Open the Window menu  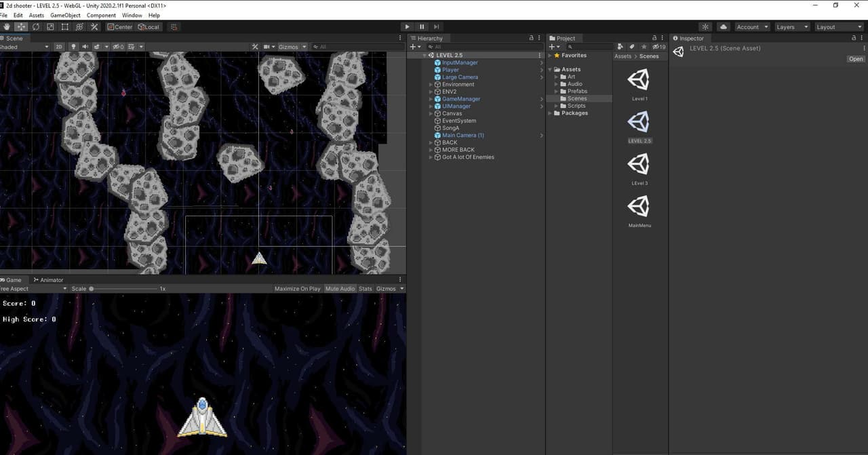click(132, 15)
